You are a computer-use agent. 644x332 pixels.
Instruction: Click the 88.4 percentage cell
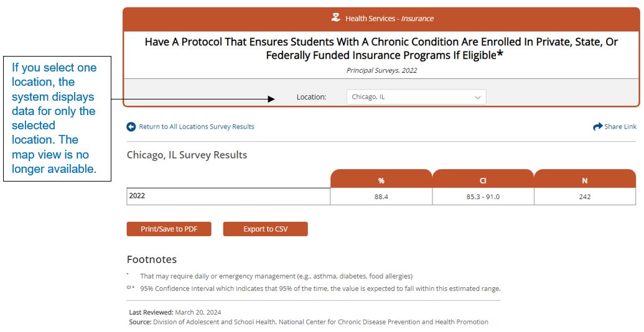pos(381,196)
